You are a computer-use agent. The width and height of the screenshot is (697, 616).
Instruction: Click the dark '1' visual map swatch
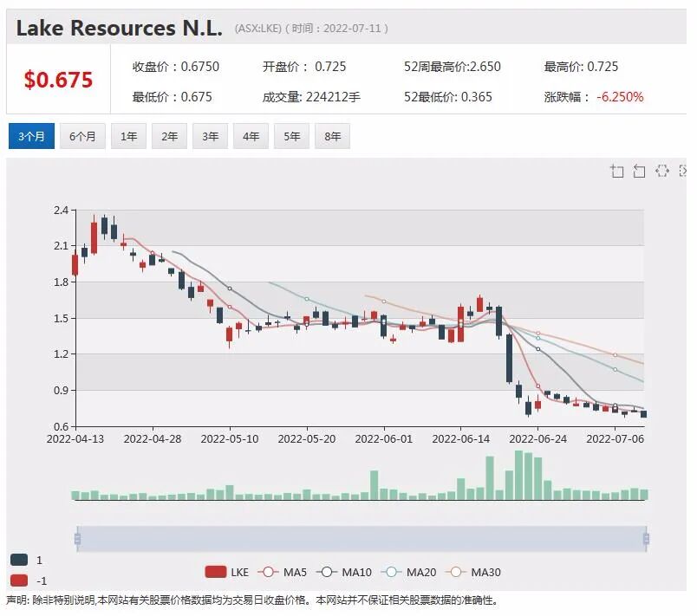click(x=19, y=560)
